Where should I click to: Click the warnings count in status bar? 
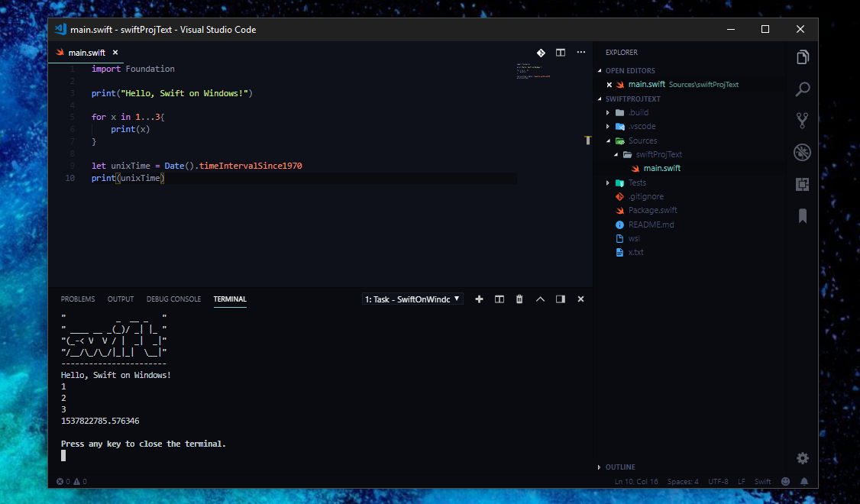pos(80,482)
